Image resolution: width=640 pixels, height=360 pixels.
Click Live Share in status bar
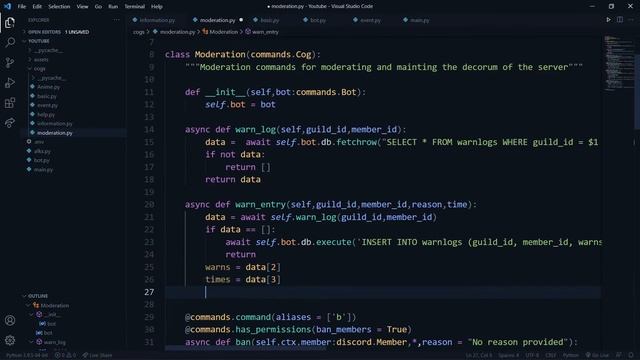97,355
